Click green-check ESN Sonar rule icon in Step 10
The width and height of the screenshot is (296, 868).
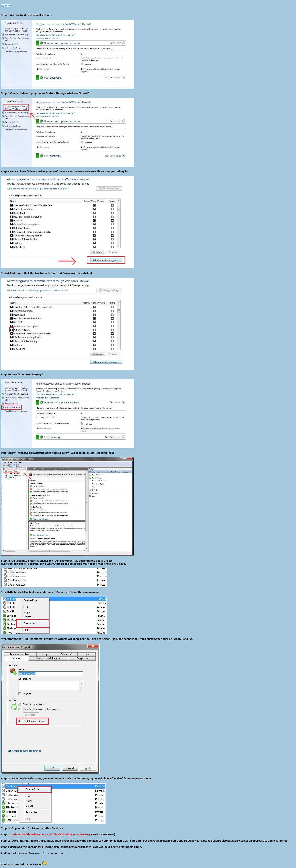click(x=3, y=803)
